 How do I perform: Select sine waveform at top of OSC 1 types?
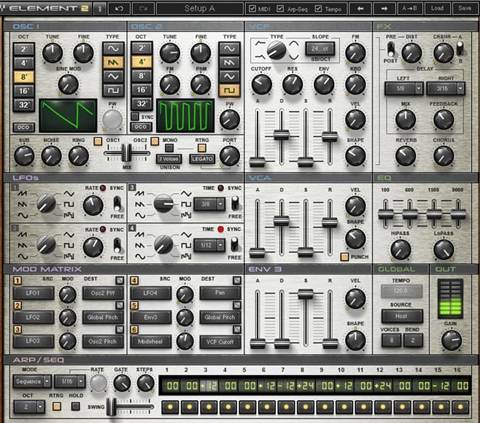pyautogui.click(x=113, y=49)
